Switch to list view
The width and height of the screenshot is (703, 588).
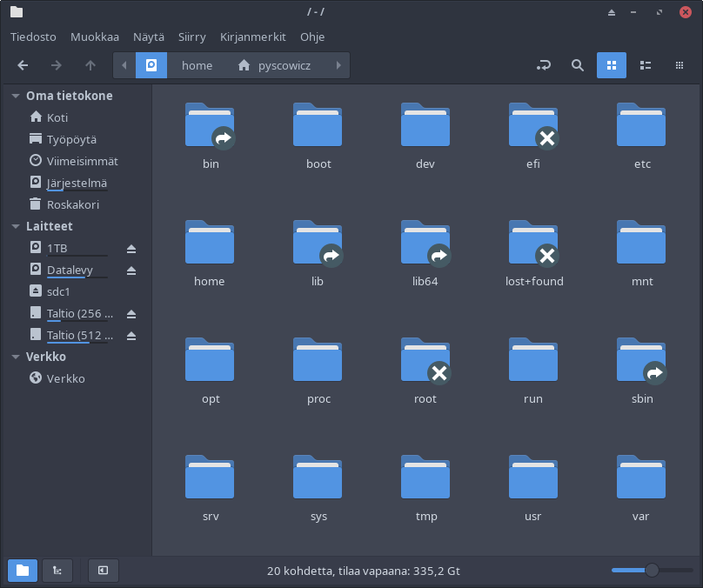pos(646,65)
